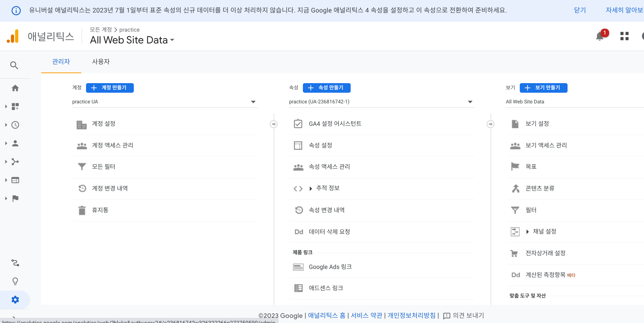Open the Attribution path icon
This screenshot has height=323, width=644.
pyautogui.click(x=15, y=263)
